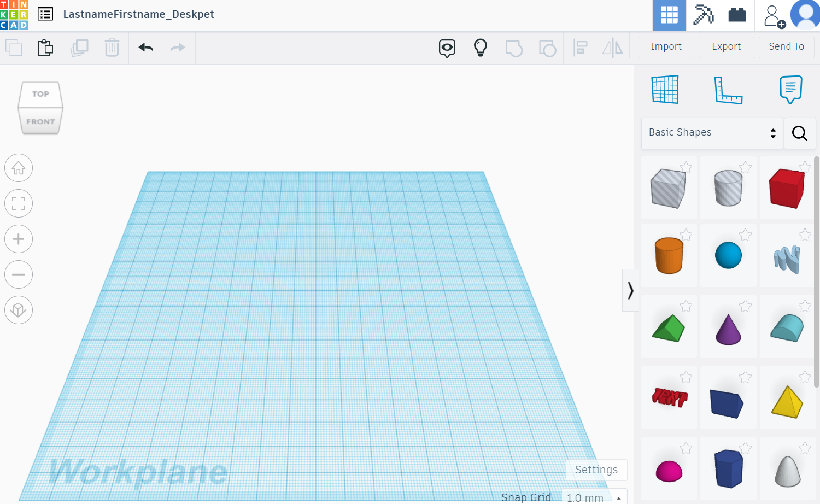The height and width of the screenshot is (504, 820).
Task: Switch to Bricks mode
Action: 737,15
